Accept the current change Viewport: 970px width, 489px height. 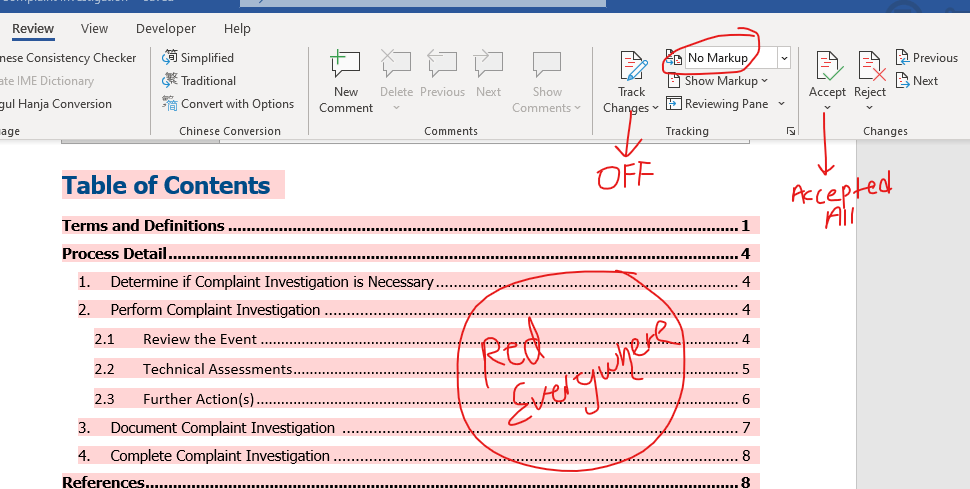(x=827, y=74)
